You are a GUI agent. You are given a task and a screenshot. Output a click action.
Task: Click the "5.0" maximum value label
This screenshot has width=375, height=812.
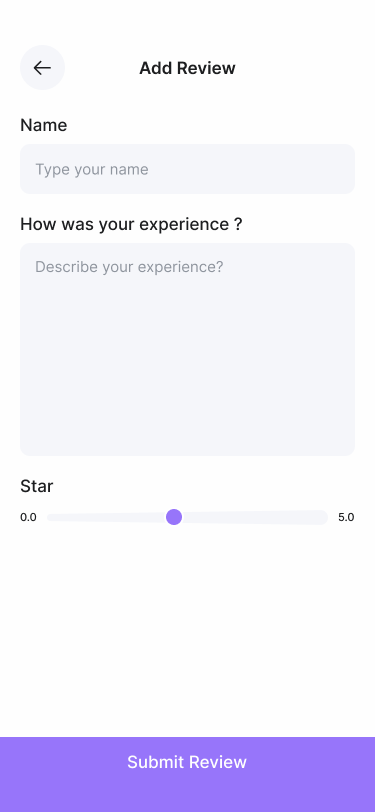[347, 517]
